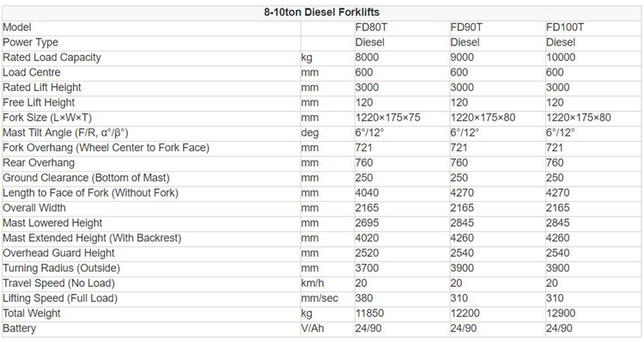This screenshot has width=644, height=342.
Task: Click the Mast Extended Height (With Backrest) label
Action: (x=92, y=238)
